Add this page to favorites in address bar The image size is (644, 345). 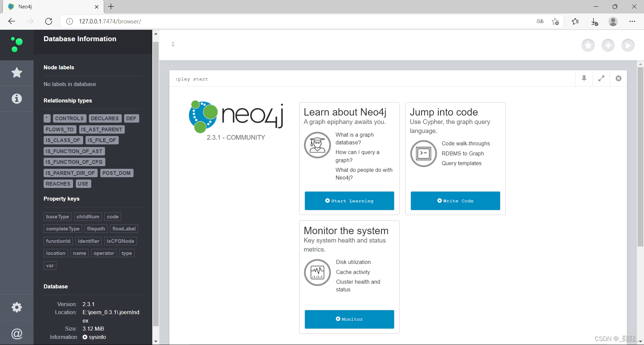coord(555,21)
